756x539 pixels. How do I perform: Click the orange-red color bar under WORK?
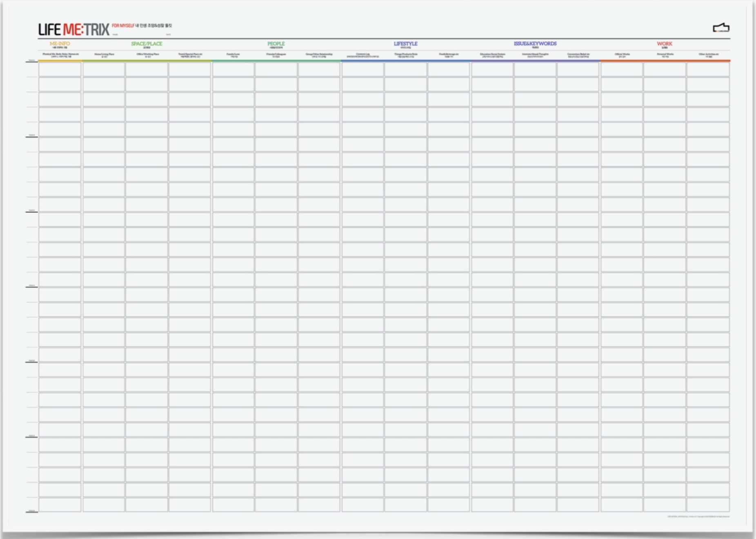pyautogui.click(x=665, y=61)
